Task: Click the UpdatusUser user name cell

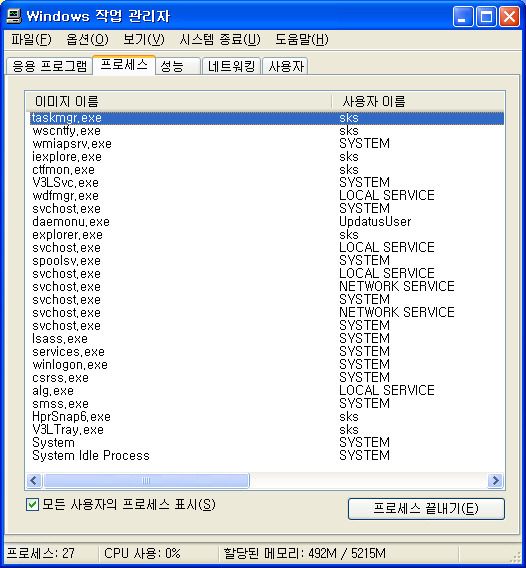Action: [375, 222]
